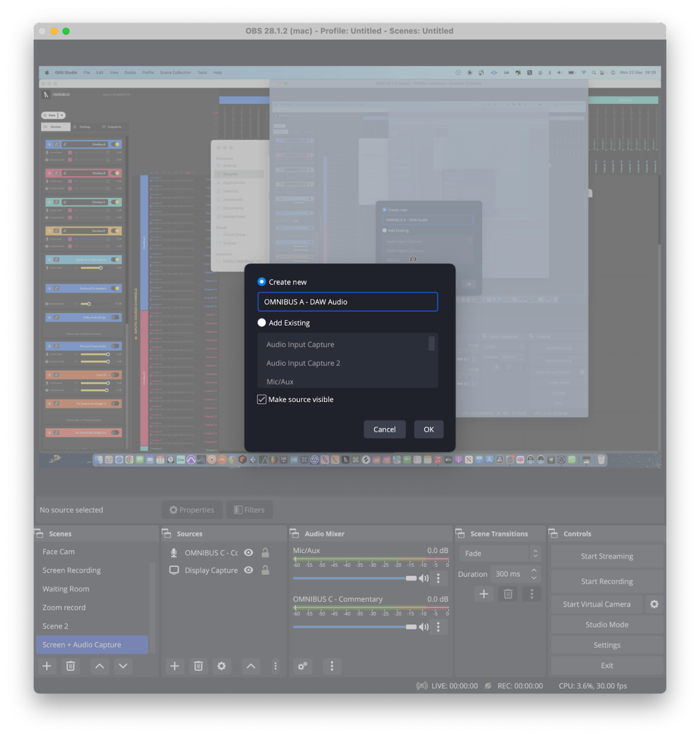Confirm the dialog by clicking OK
Screen dimensions: 700x738
point(428,429)
